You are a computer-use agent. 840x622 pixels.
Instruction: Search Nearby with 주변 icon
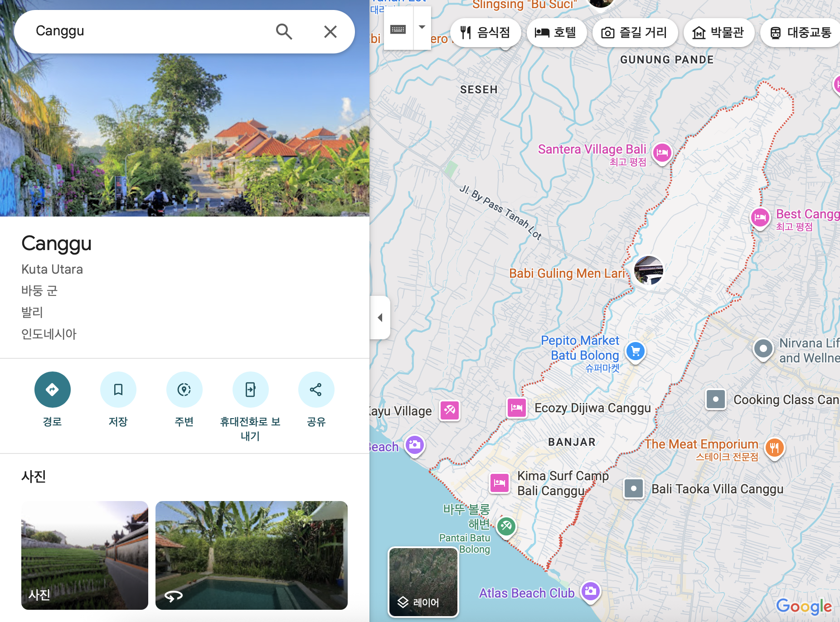pos(185,390)
